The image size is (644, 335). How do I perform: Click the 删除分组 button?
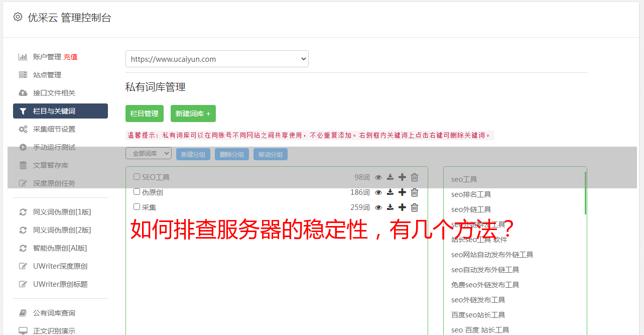[x=232, y=154]
